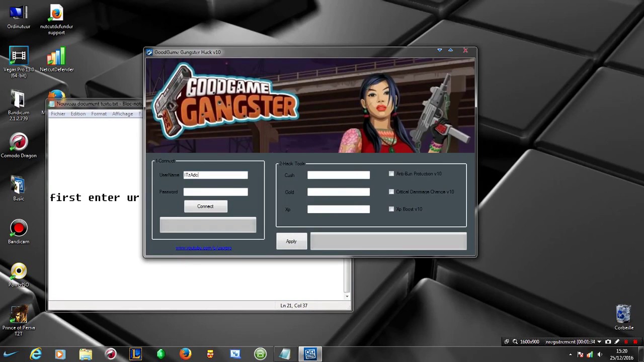Image resolution: width=644 pixels, height=362 pixels.
Task: Switch to GoodGame hack taskbar button
Action: click(x=310, y=354)
